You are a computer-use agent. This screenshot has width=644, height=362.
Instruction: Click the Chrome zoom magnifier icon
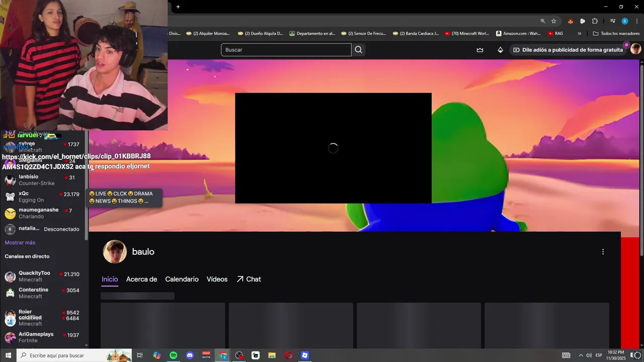point(542,21)
